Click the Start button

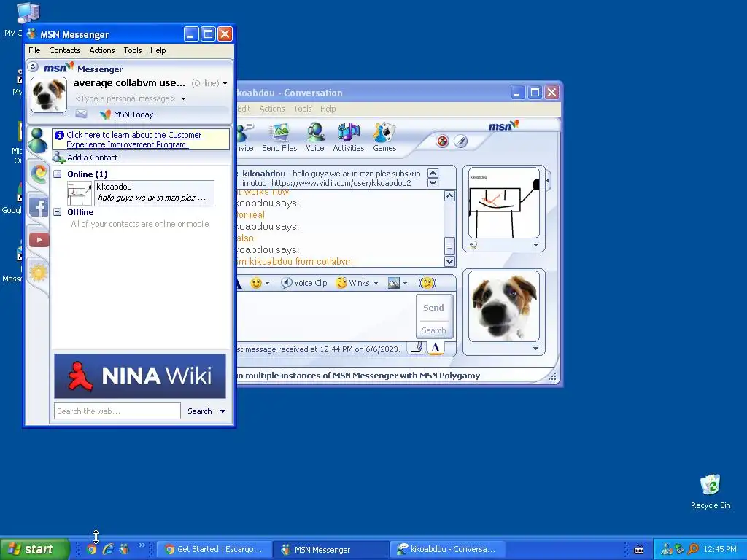tap(34, 549)
